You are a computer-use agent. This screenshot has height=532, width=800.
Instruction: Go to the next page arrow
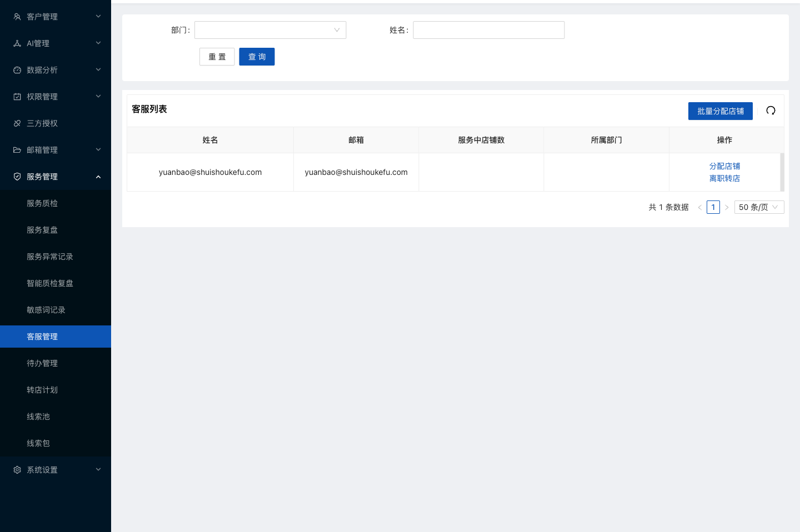tap(727, 207)
